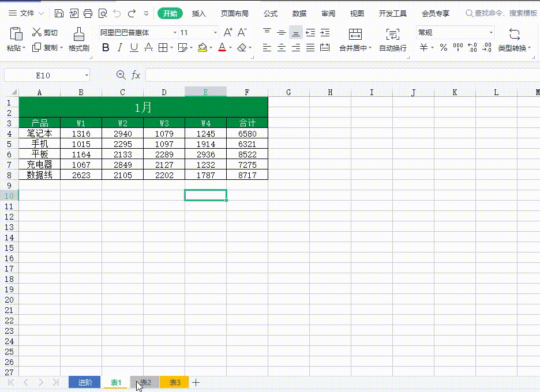
Task: Click the Type Conversion (类型转换) icon
Action: (x=514, y=35)
